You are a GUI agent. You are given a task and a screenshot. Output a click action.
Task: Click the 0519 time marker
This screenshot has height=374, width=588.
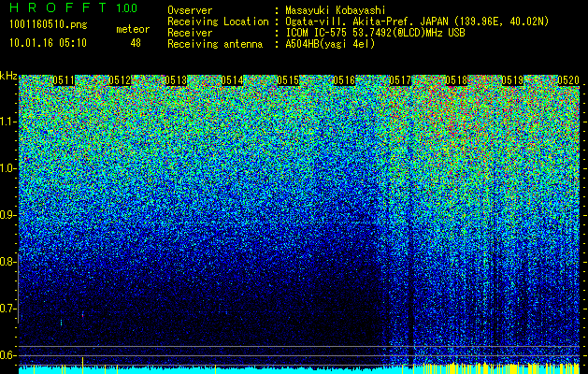pos(512,80)
